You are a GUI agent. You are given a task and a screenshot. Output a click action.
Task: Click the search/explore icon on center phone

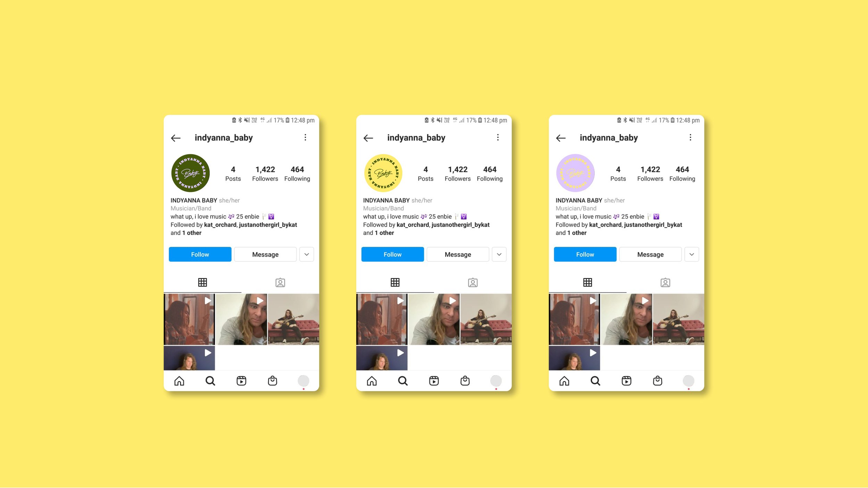[x=403, y=381]
